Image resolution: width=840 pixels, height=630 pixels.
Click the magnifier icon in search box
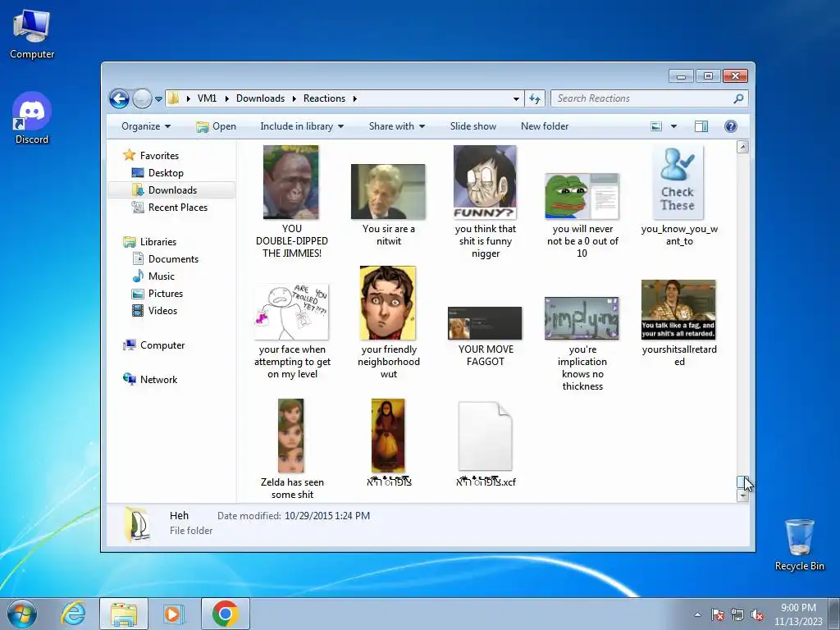point(739,98)
